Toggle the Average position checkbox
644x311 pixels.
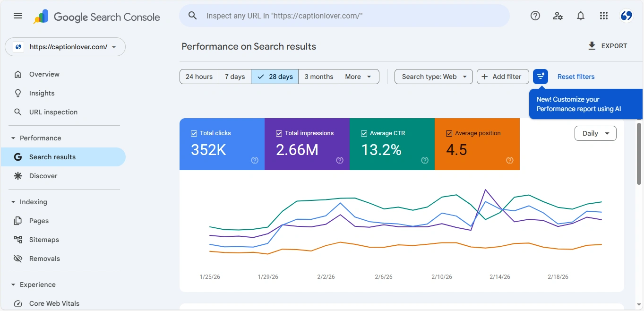[x=449, y=133]
